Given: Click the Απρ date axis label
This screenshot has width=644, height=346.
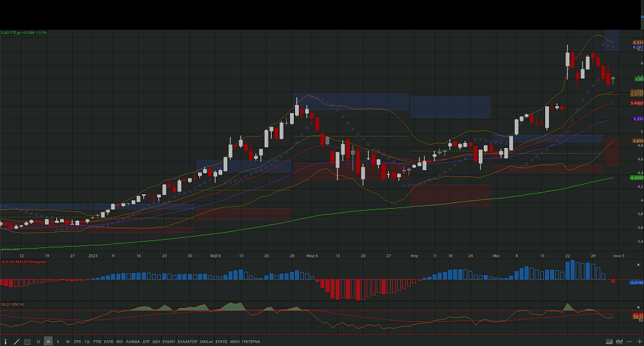Looking at the screenshot, I should tap(414, 256).
